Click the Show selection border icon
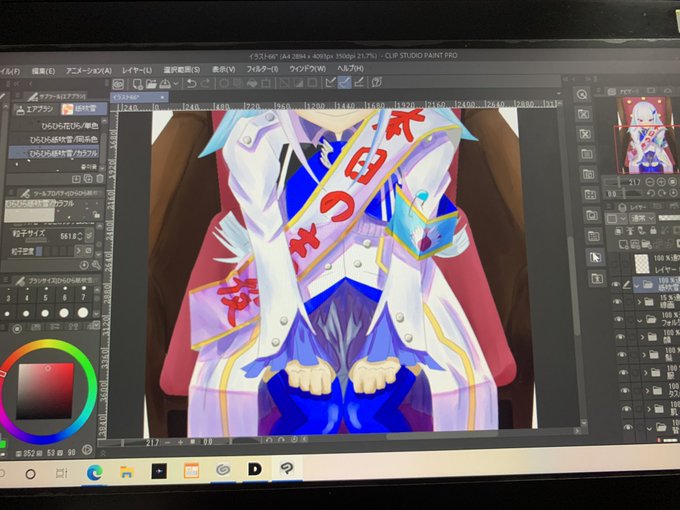680x510 pixels. [x=312, y=82]
